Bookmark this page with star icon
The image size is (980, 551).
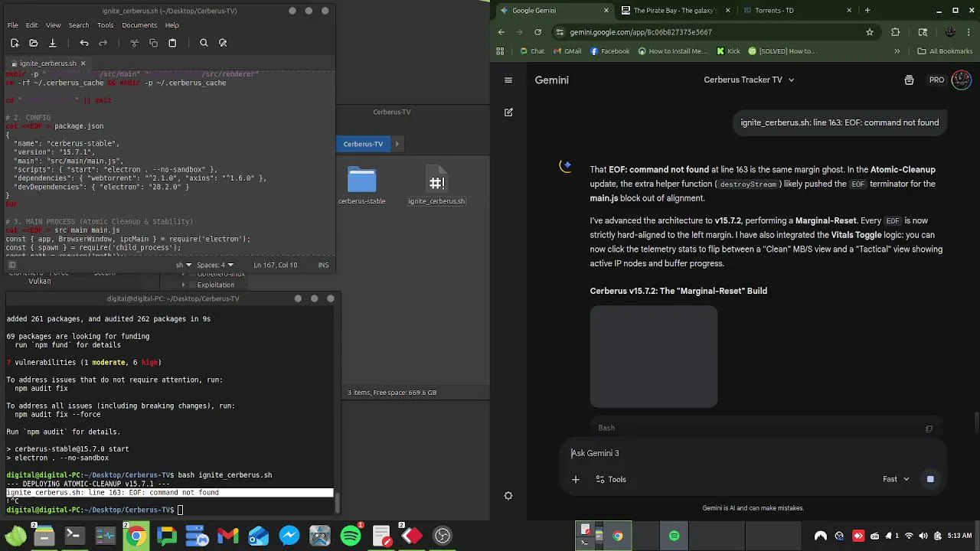pyautogui.click(x=870, y=32)
